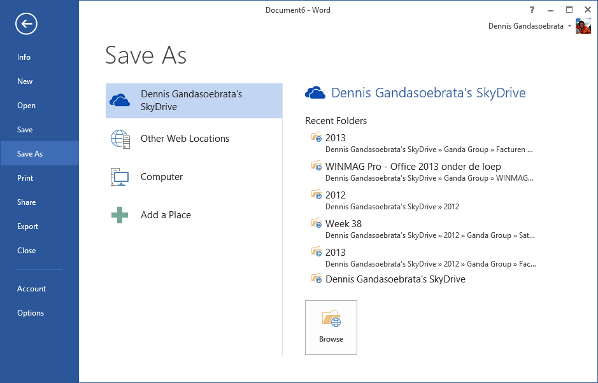Expand the account dropdown next to Dennis Gandasoebrata
The image size is (598, 383).
569,26
